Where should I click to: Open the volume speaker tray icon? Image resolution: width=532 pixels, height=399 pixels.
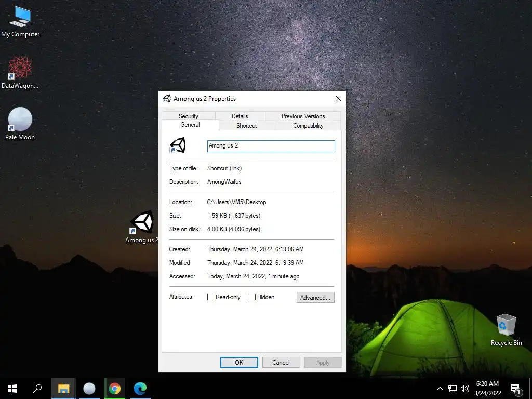tap(465, 389)
